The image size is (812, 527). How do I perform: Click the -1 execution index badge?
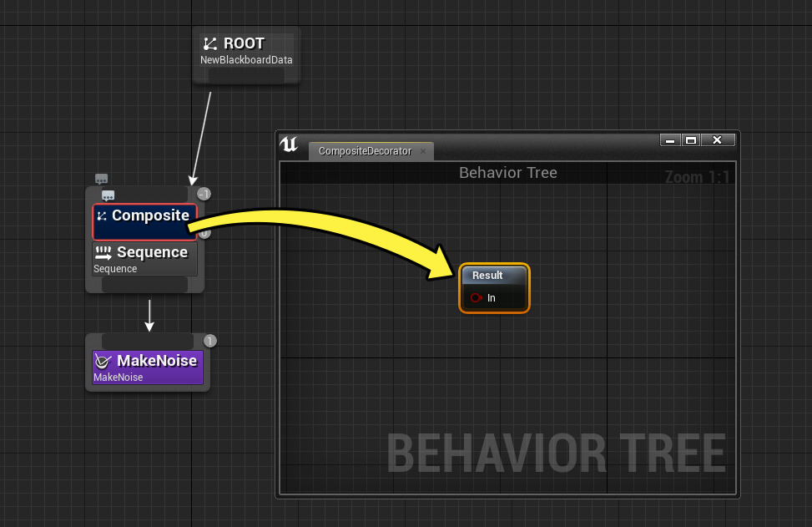pyautogui.click(x=204, y=194)
